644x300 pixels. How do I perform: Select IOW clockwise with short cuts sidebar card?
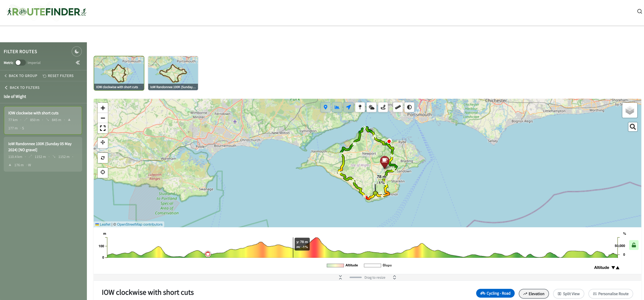pos(43,120)
